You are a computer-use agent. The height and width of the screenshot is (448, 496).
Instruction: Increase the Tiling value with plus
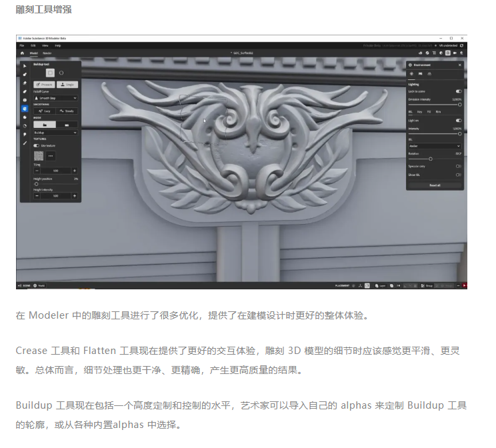pyautogui.click(x=75, y=171)
